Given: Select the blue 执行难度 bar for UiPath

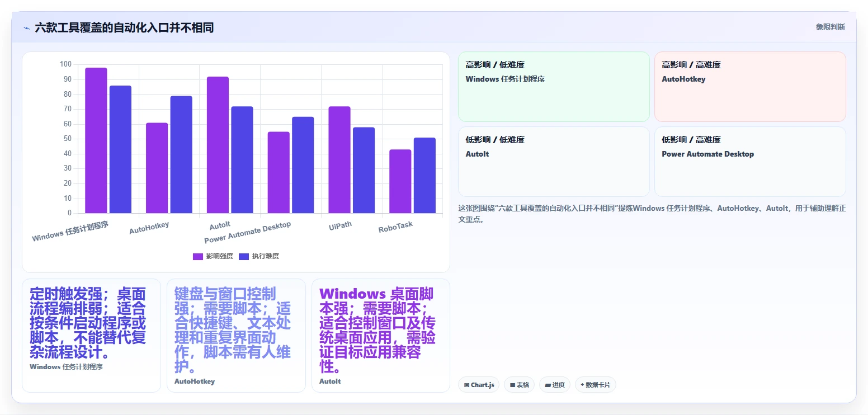Looking at the screenshot, I should tap(364, 170).
